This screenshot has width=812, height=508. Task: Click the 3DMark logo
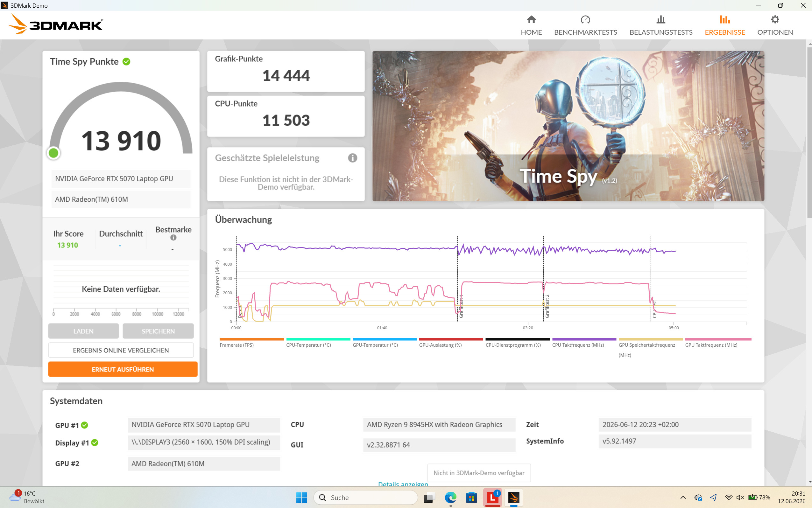click(56, 24)
